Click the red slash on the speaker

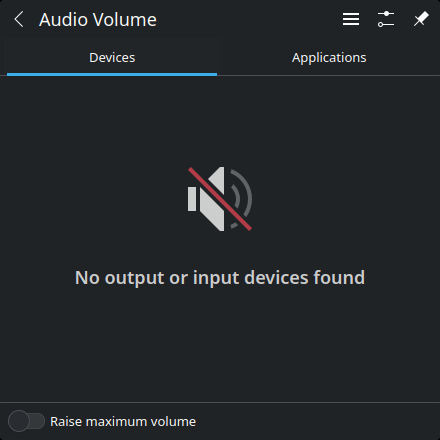point(220,199)
